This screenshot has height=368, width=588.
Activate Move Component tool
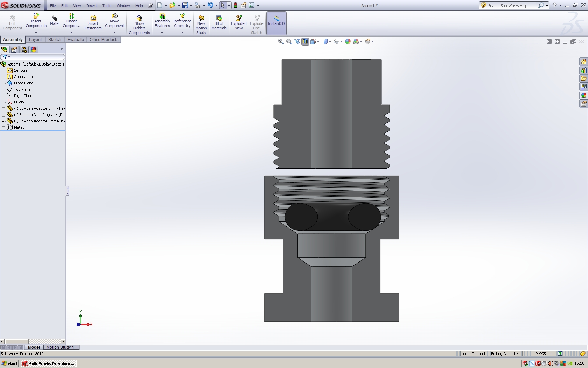(114, 21)
